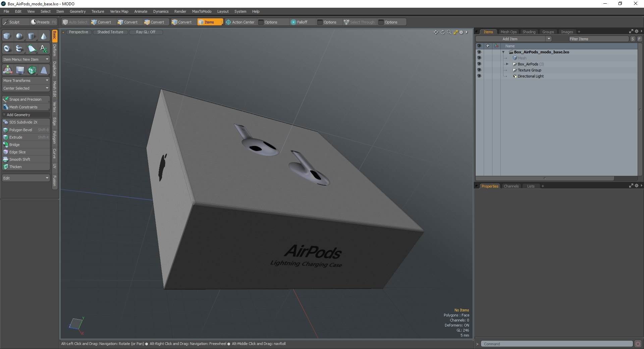Open the Item Menu: New Item dropdown
The height and width of the screenshot is (349, 644).
click(26, 59)
